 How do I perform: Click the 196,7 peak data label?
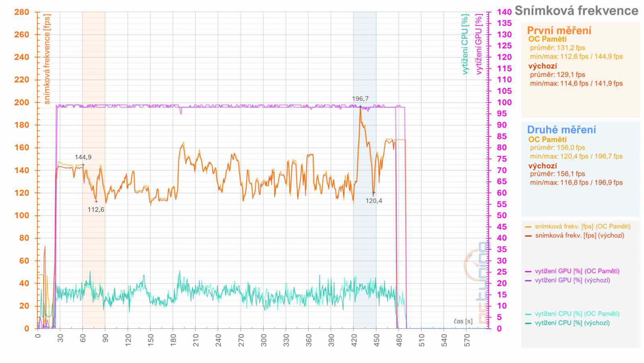[x=360, y=99]
